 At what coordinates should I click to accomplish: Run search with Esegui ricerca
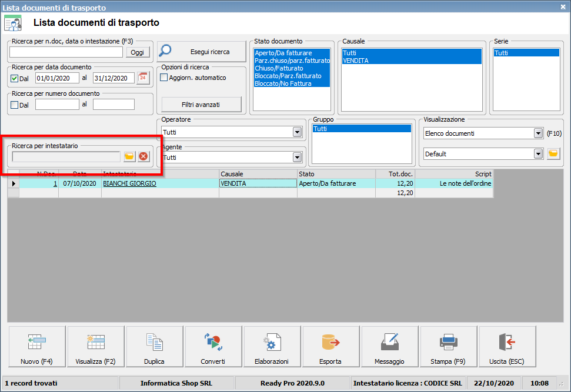pyautogui.click(x=202, y=52)
